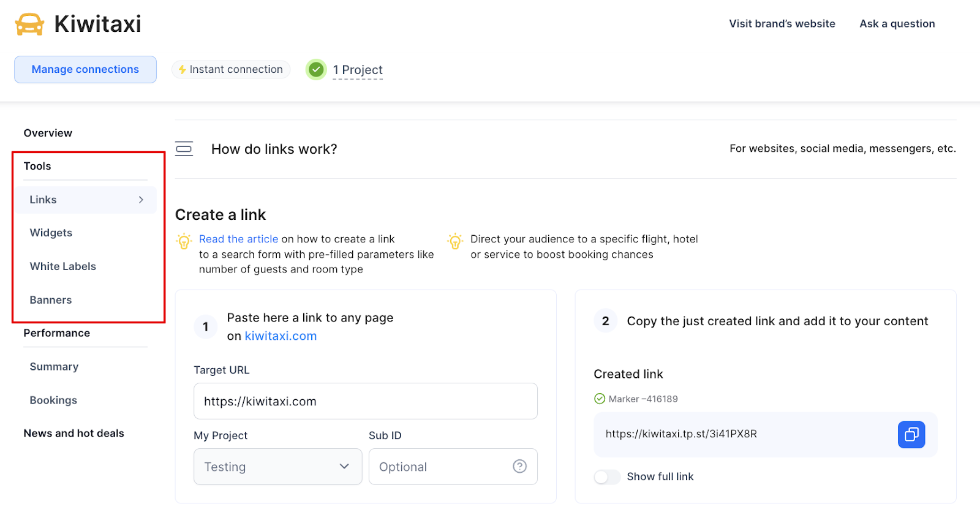This screenshot has height=515, width=980.
Task: Open White Labels in the sidebar
Action: click(62, 266)
